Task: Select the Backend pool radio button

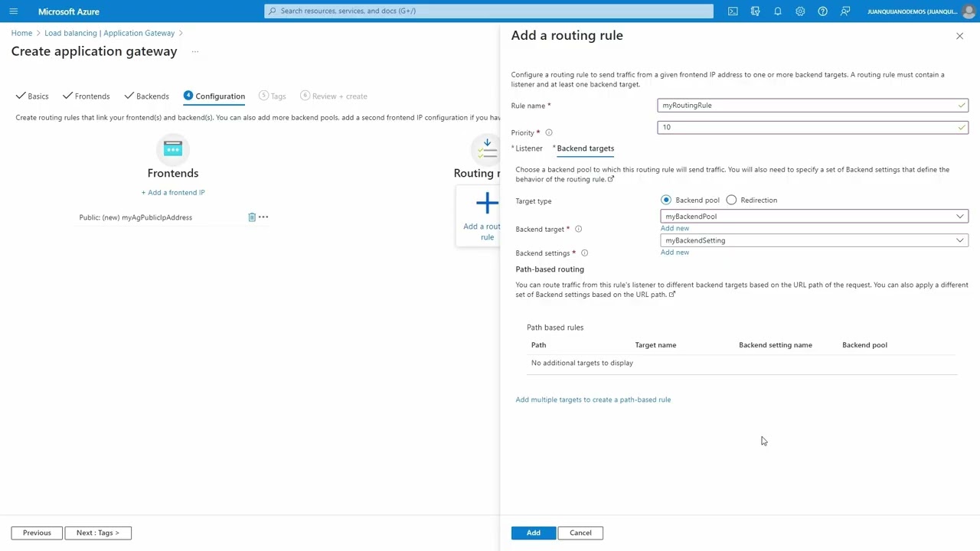Action: click(666, 201)
